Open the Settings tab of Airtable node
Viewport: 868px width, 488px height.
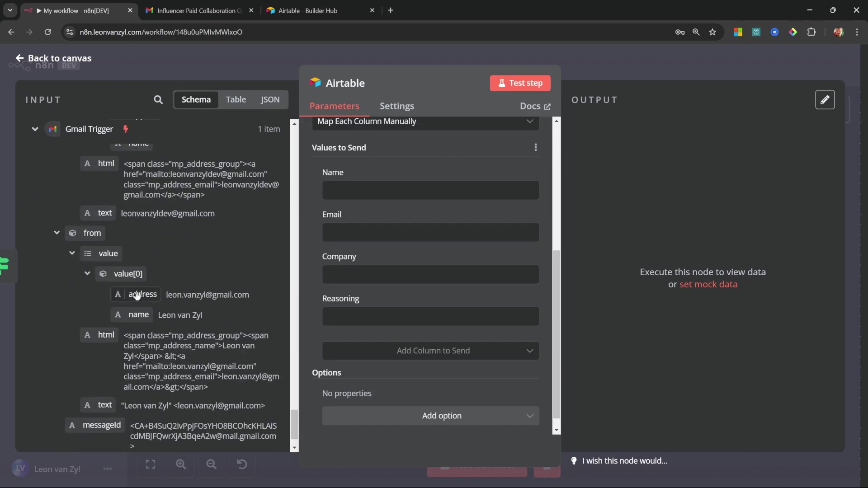(396, 106)
